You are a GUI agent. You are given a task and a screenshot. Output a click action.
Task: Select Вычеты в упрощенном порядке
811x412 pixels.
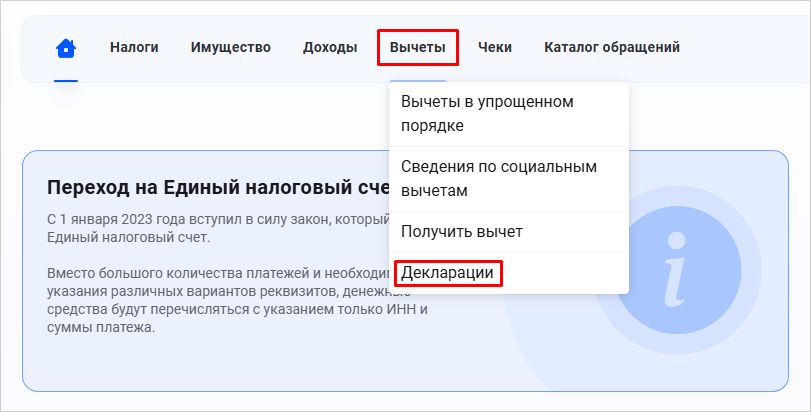[x=509, y=114]
